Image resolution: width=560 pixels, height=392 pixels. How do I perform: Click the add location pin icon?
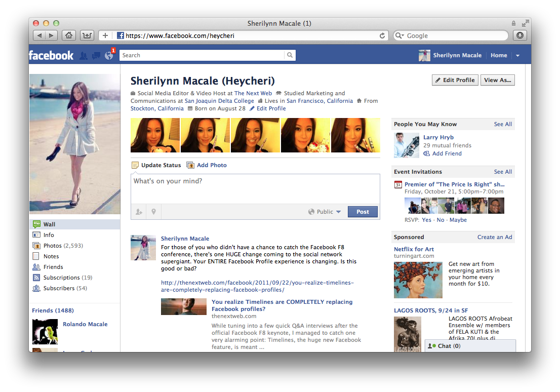pyautogui.click(x=153, y=212)
